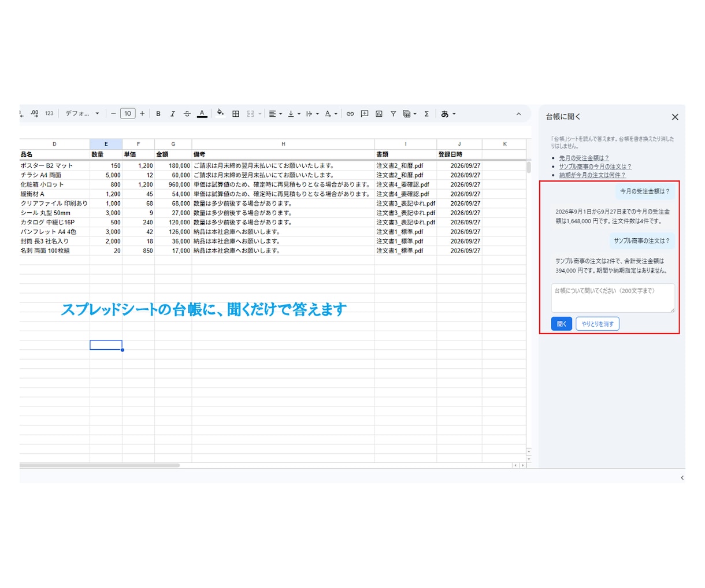Close the 台帳に聞く side panel
This screenshot has height=588, width=705.
(675, 117)
